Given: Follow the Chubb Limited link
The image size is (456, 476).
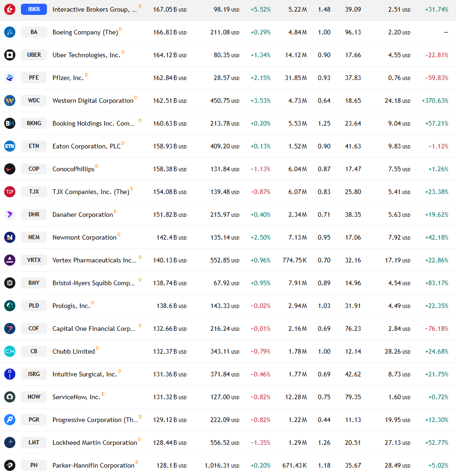Looking at the screenshot, I should [73, 352].
